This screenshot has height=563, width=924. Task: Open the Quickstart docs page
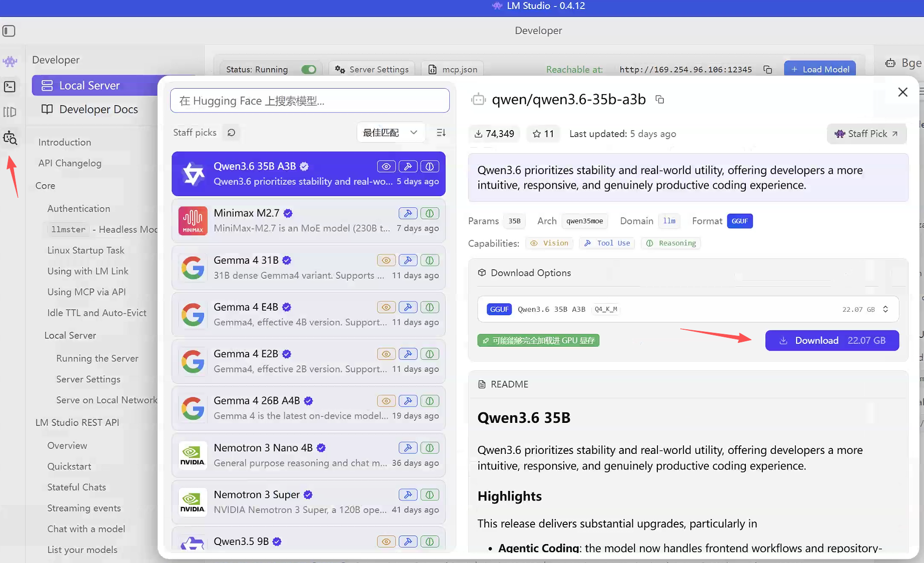point(69,466)
